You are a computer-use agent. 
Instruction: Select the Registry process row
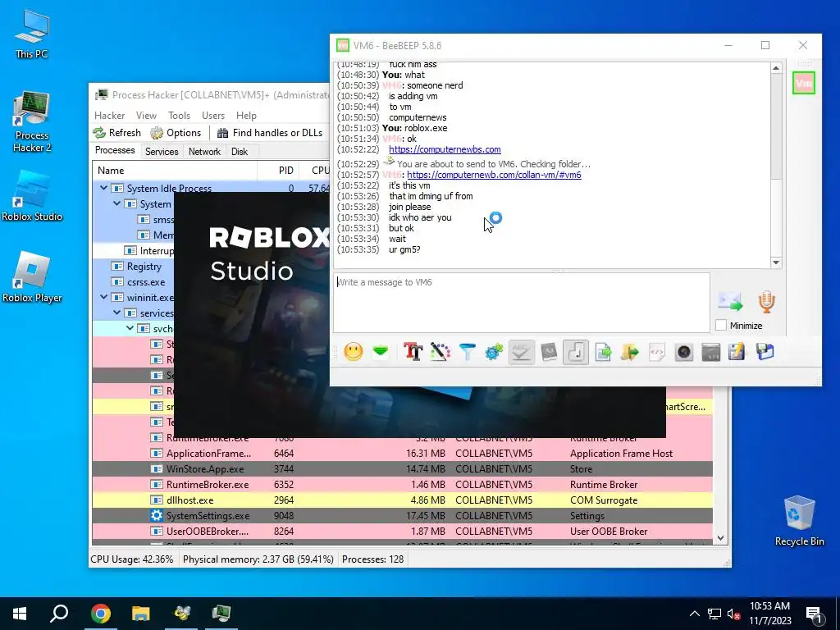pos(134,267)
